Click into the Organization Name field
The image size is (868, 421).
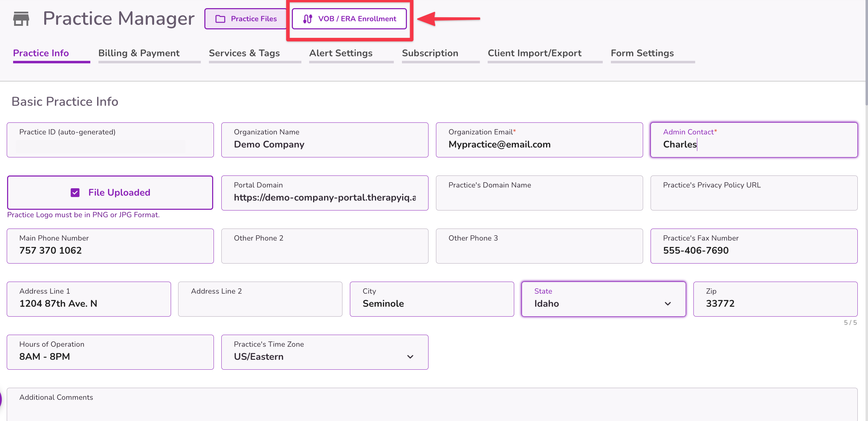(x=324, y=144)
